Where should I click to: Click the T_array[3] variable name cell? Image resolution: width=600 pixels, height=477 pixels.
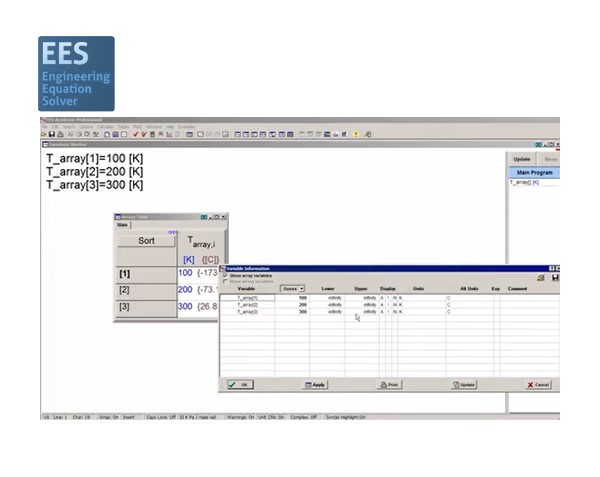247,312
